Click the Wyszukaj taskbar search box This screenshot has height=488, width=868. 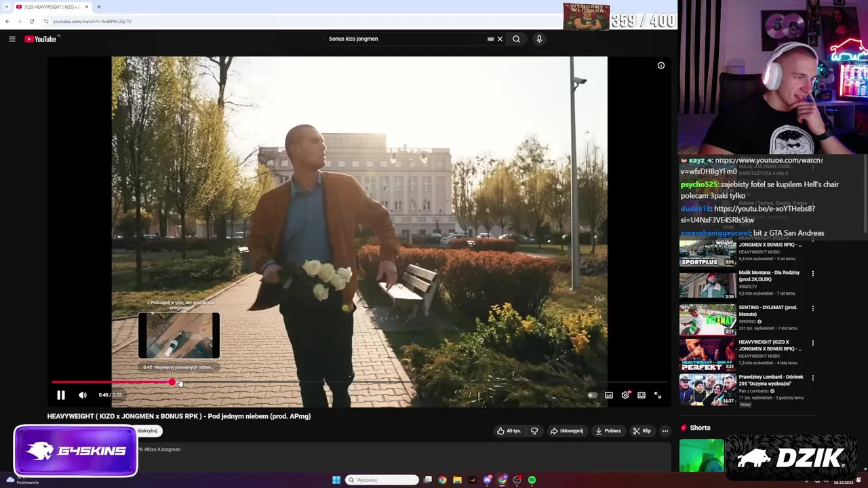click(x=382, y=480)
